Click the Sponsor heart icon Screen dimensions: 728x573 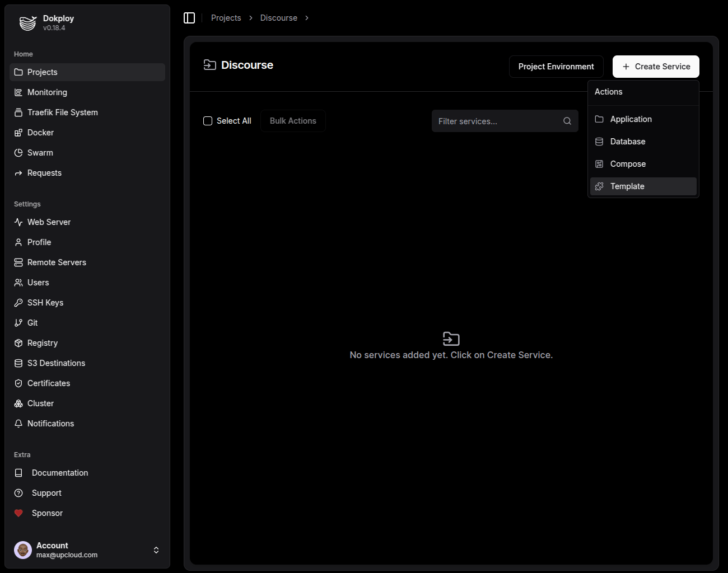[x=18, y=513]
